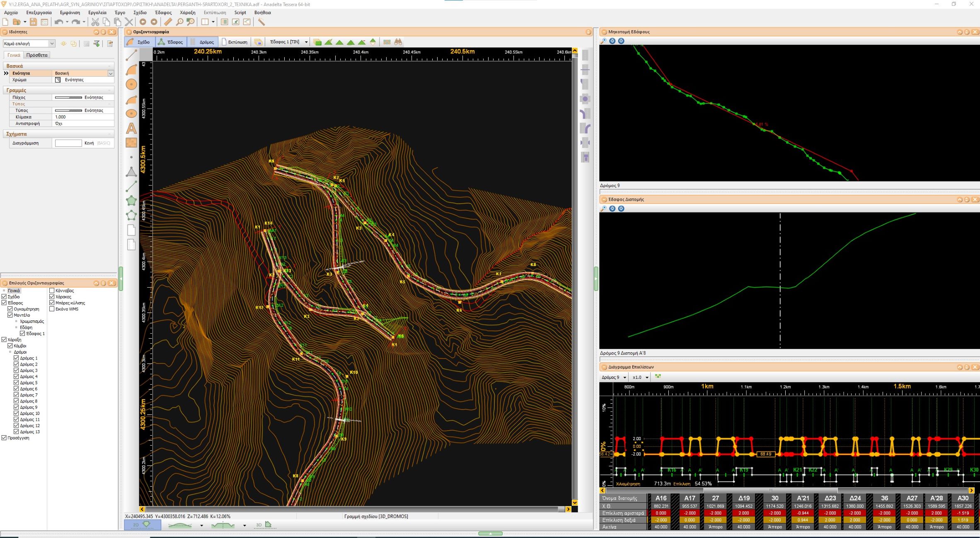
Task: Click the scissors cut icon in toolbar
Action: (x=95, y=22)
